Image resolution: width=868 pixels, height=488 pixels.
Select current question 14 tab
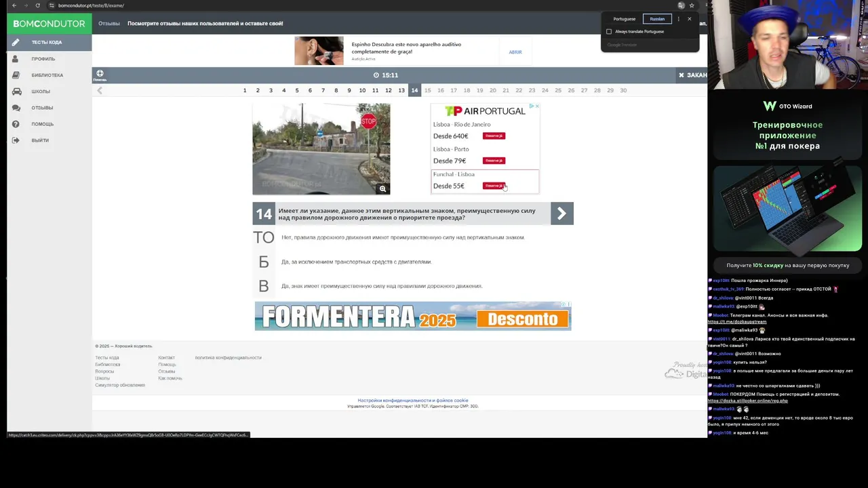click(414, 90)
